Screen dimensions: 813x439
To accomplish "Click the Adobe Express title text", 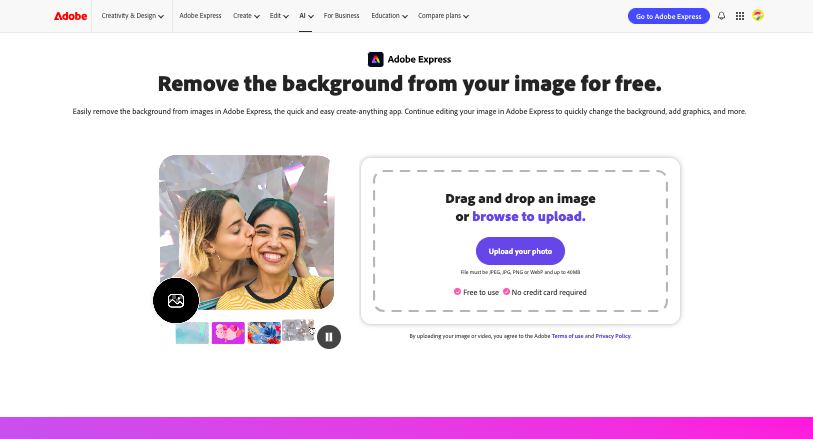I will pyautogui.click(x=419, y=60).
